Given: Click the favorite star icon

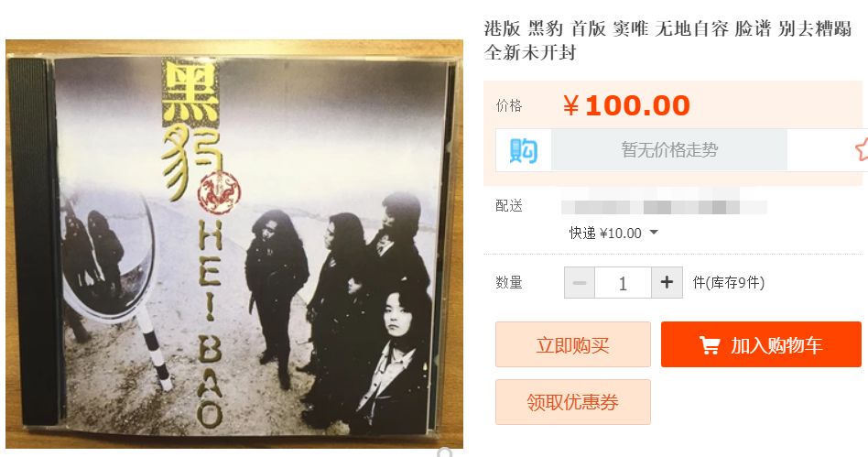Looking at the screenshot, I should click(x=861, y=150).
